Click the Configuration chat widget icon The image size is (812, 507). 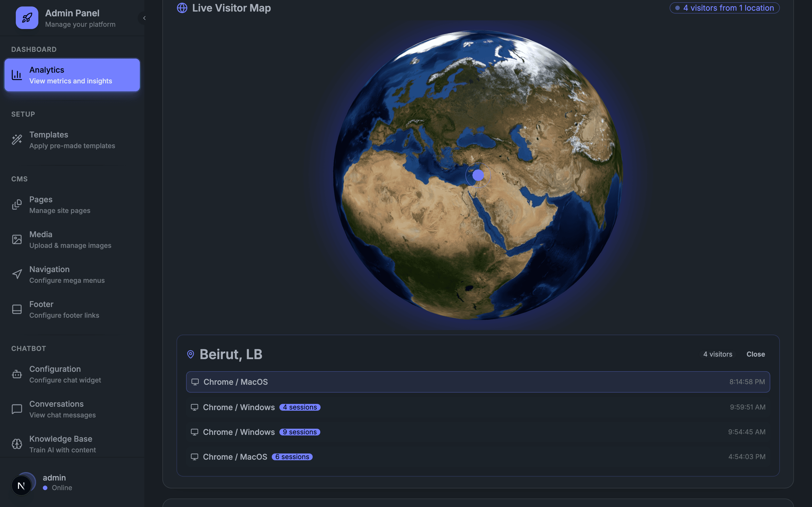pyautogui.click(x=17, y=374)
